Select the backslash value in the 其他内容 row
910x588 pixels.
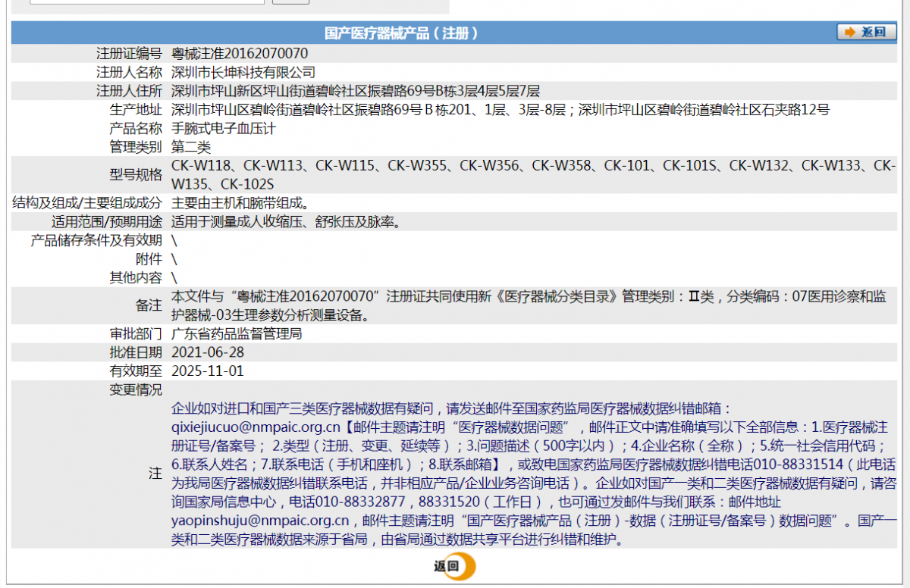pyautogui.click(x=175, y=278)
